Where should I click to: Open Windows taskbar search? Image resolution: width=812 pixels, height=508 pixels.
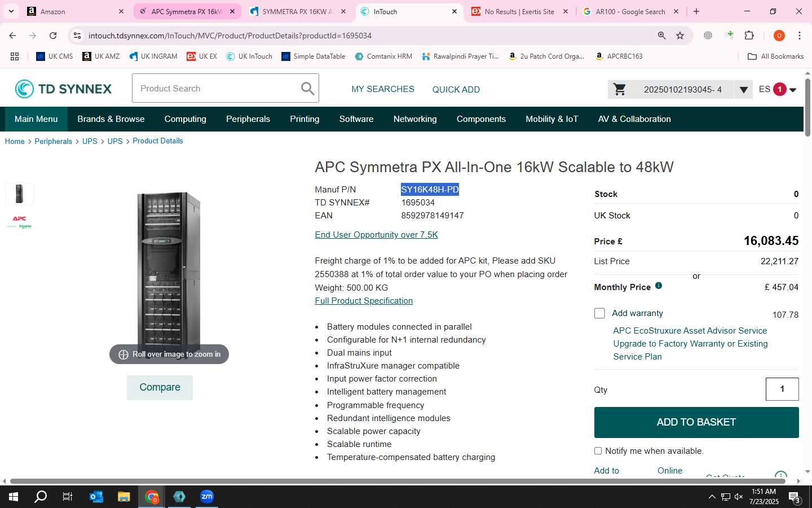(x=41, y=497)
